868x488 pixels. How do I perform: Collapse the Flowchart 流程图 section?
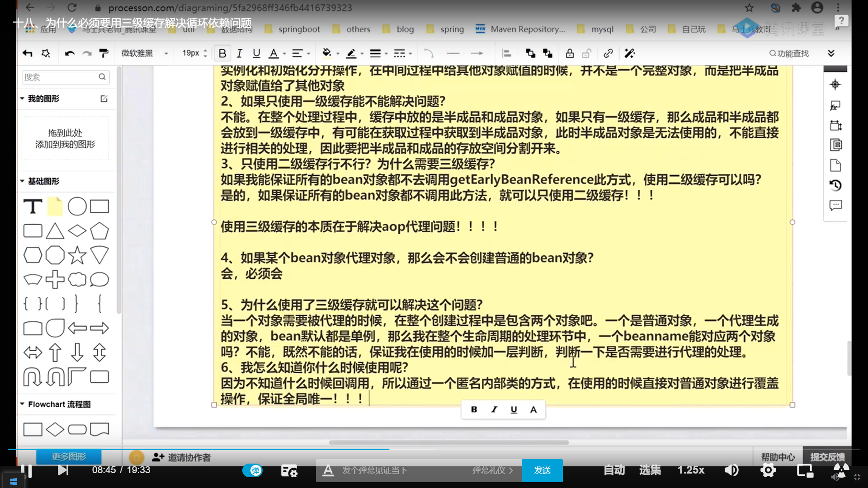tap(22, 404)
